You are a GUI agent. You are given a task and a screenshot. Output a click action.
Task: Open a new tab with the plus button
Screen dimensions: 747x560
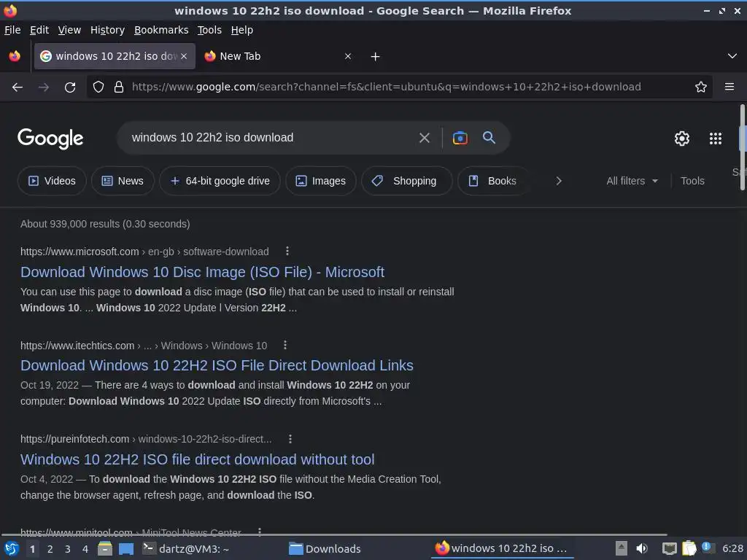click(x=376, y=57)
